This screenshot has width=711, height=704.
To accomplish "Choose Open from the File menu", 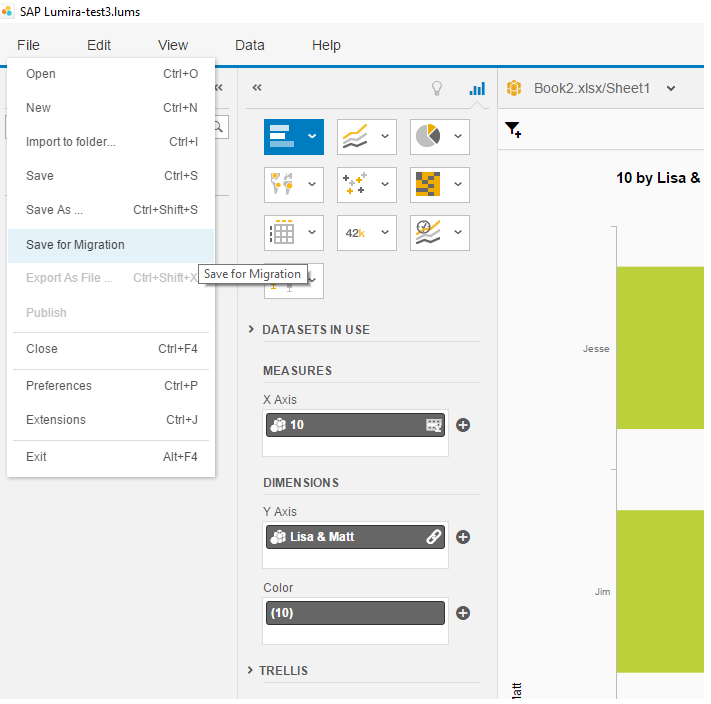I will (111, 73).
